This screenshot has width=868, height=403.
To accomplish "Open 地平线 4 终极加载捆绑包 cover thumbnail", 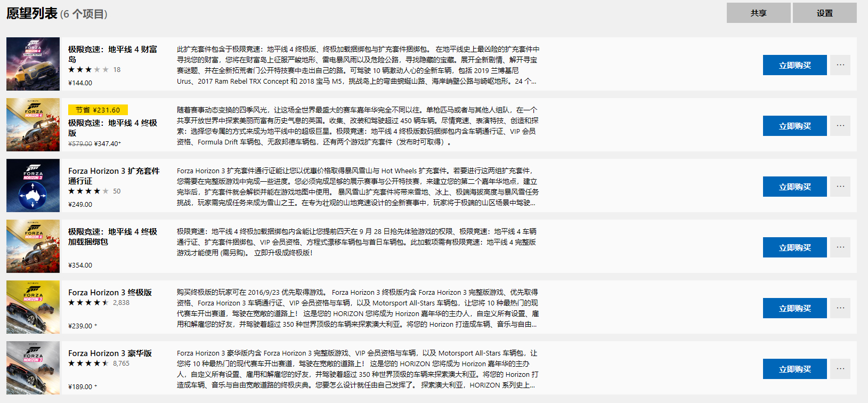I will click(x=33, y=246).
